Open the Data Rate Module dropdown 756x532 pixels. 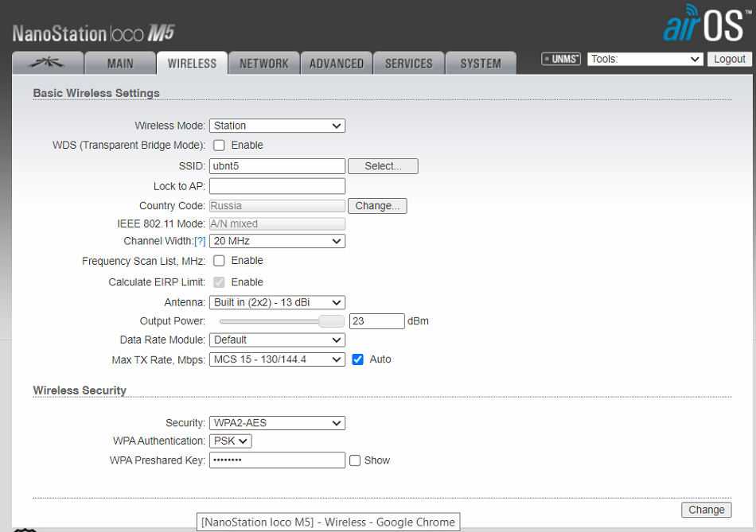tap(277, 340)
